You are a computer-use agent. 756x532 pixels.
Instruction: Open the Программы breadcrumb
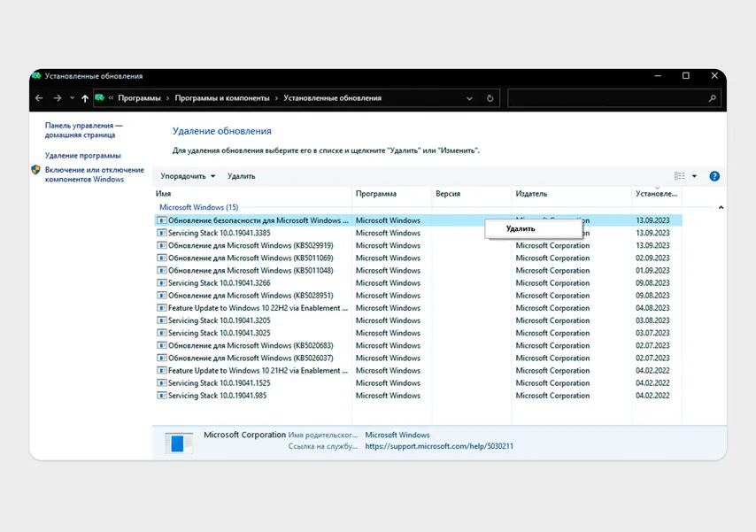coord(139,98)
